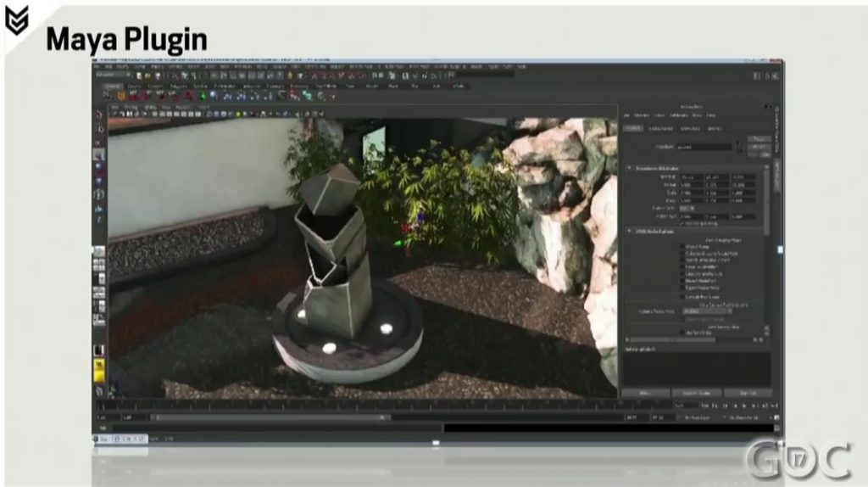Click the range slider bar under the timeline

point(270,417)
